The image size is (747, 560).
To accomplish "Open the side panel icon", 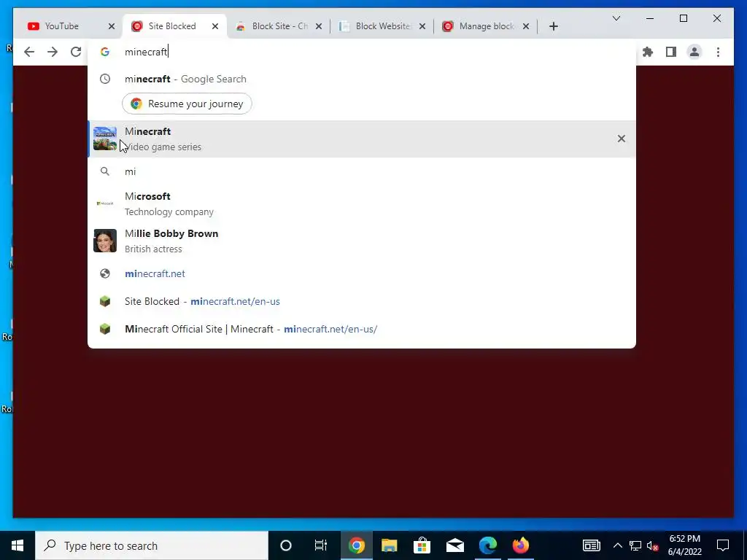I will click(671, 52).
